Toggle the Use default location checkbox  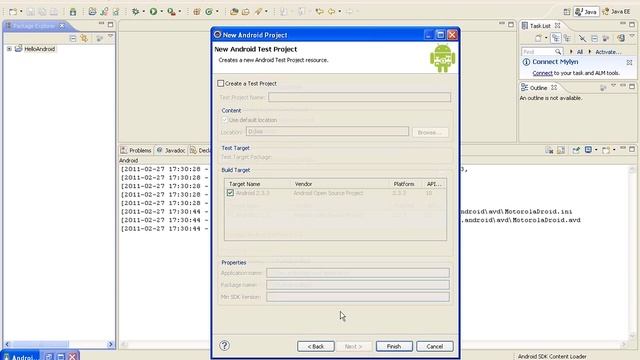tap(224, 120)
